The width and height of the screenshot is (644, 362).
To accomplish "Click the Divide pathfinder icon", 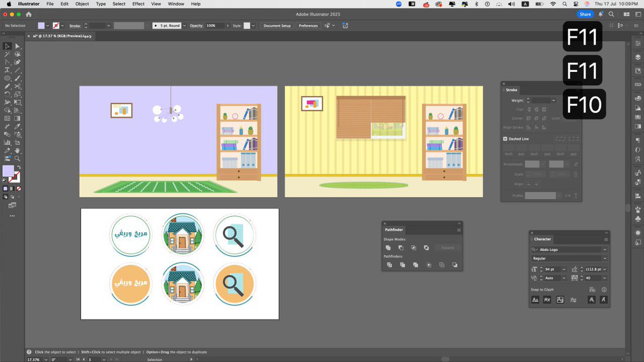I will point(389,265).
